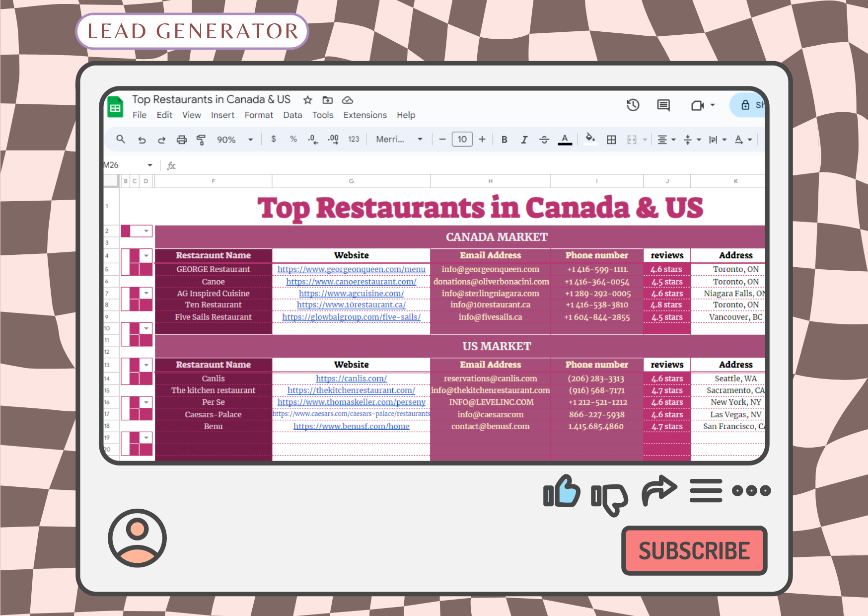868x616 pixels.
Task: Format as currency with dollar icon
Action: click(274, 139)
